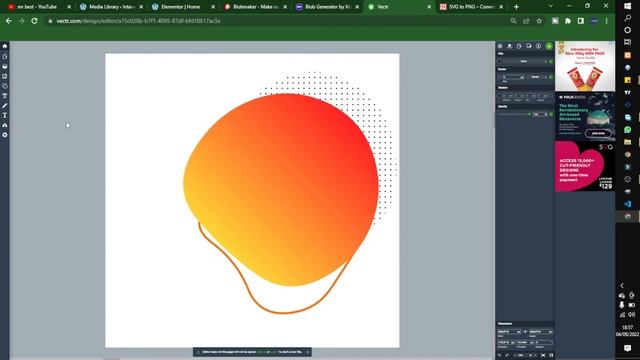Click the Width dimension input

coord(509,331)
